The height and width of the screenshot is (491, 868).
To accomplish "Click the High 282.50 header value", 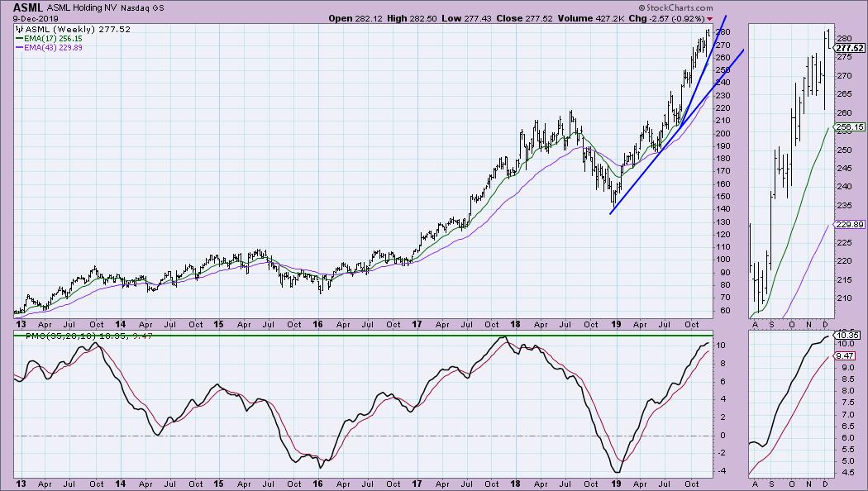I will pos(412,18).
